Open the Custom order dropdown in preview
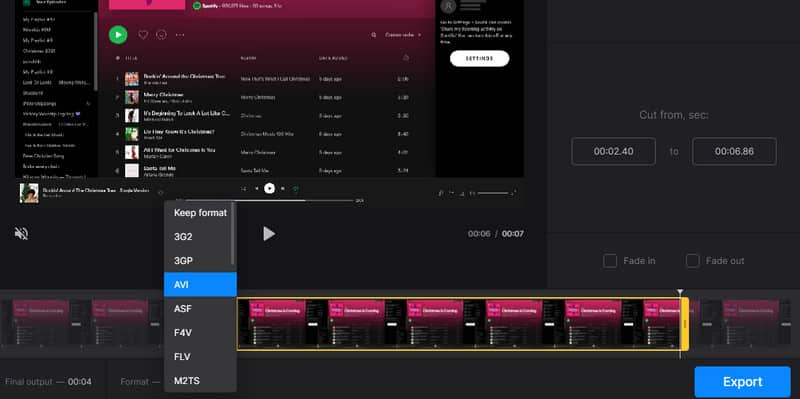The height and width of the screenshot is (399, 800). (x=403, y=35)
